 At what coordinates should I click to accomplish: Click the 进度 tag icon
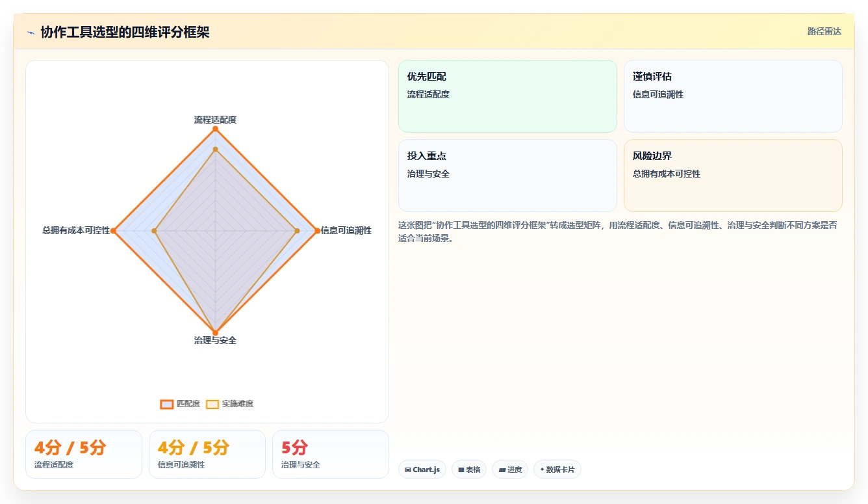pyautogui.click(x=502, y=470)
